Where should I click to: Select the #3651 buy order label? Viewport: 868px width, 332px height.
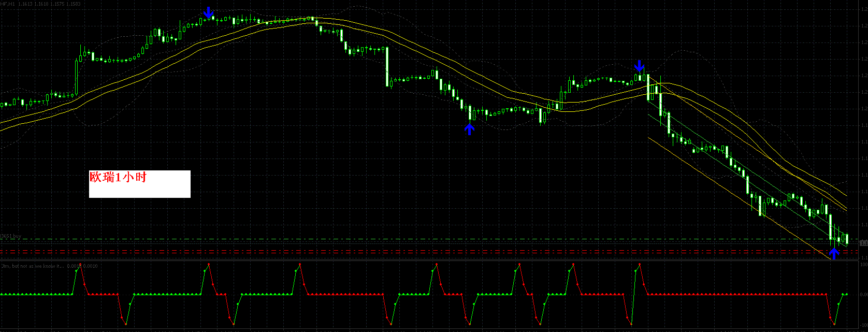click(x=11, y=236)
